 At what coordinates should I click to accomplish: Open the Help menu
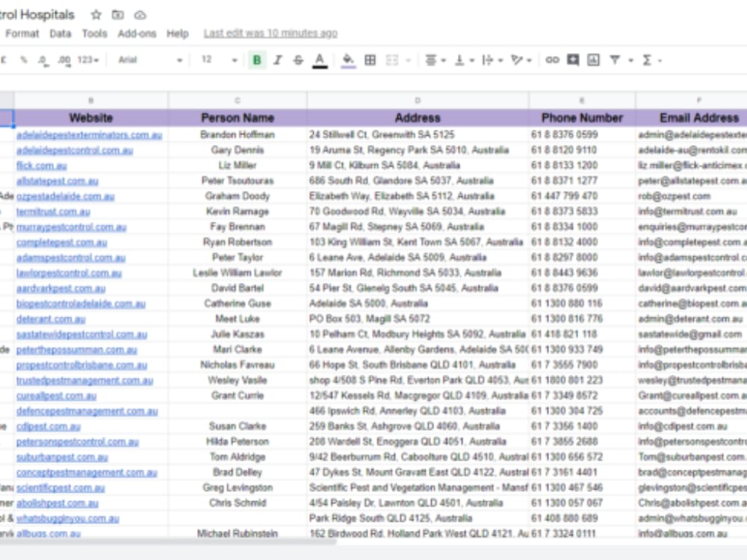[177, 34]
